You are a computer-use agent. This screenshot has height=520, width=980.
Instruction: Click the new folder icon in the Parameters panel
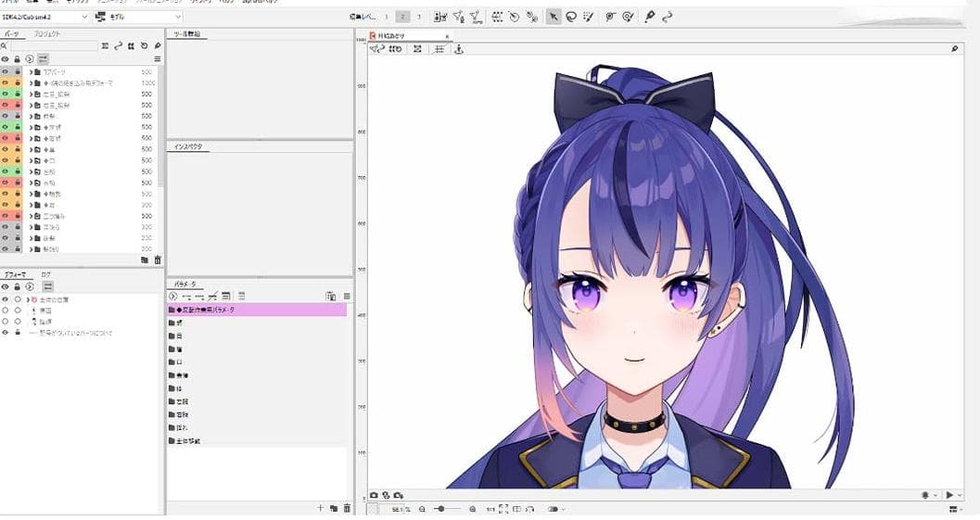(x=334, y=508)
